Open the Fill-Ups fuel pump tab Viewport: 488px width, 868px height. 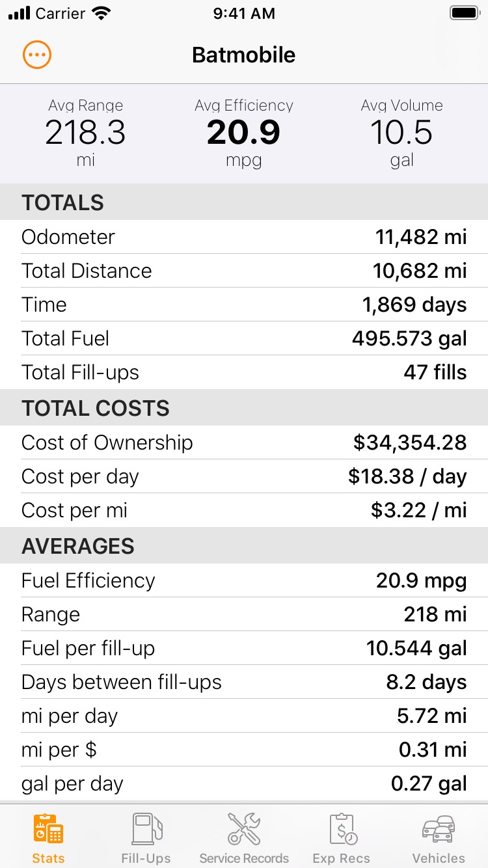pos(146,830)
